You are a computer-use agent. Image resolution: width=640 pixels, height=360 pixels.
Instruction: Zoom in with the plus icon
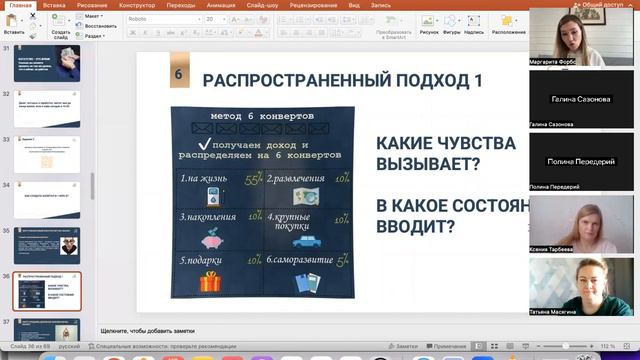pyautogui.click(x=591, y=346)
